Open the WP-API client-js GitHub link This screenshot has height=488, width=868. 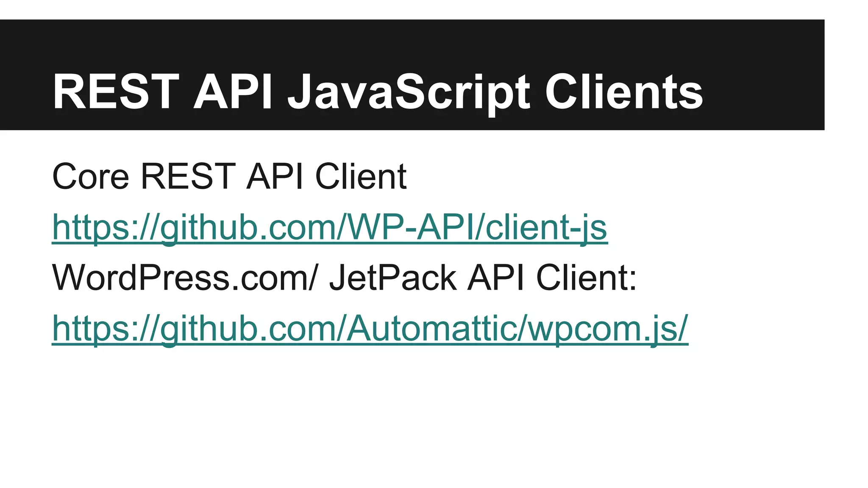coord(330,228)
